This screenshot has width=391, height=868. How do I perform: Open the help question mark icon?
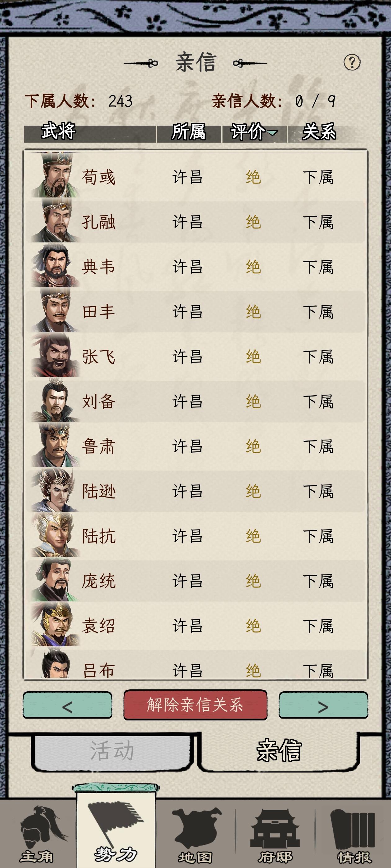pos(352,62)
